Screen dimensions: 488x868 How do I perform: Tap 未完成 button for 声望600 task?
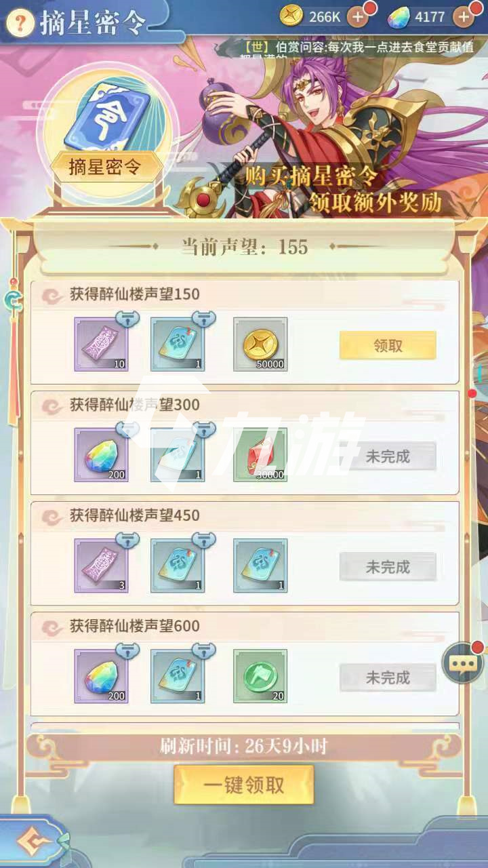(388, 677)
